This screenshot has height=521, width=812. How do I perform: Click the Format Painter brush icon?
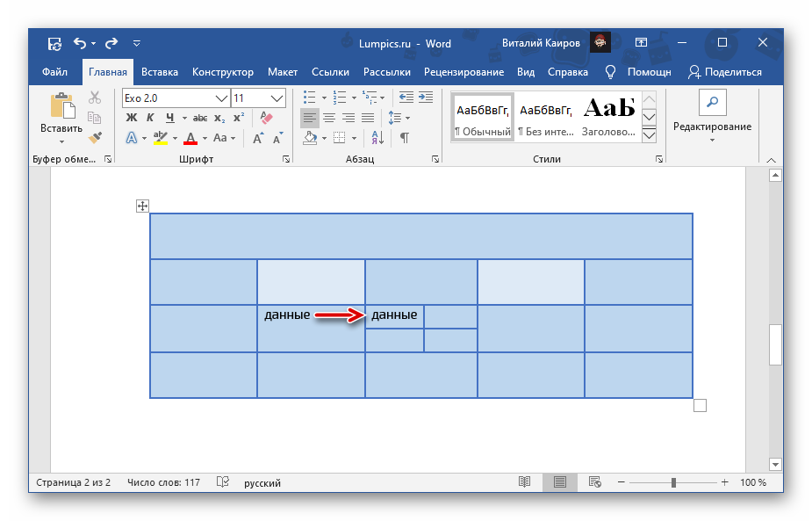point(95,138)
